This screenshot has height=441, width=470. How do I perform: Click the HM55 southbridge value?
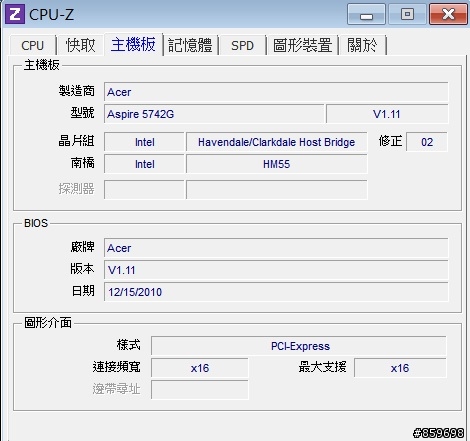277,164
